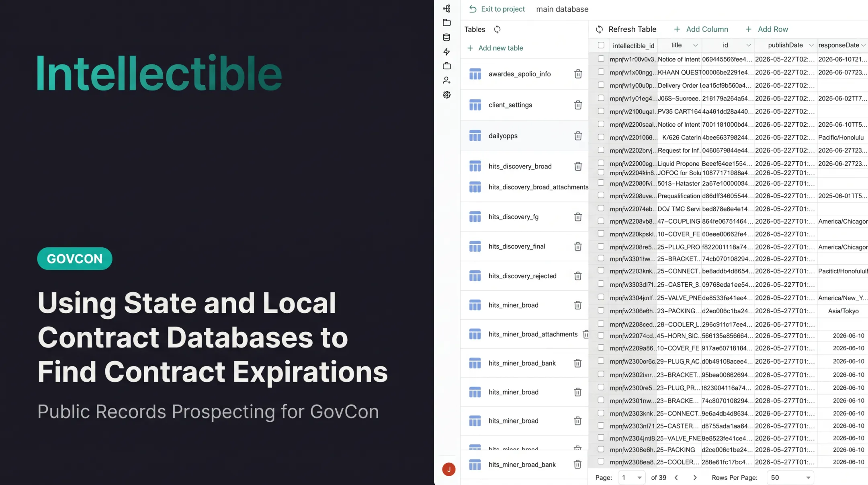Open the publishDate column dropdown arrow

coord(811,45)
